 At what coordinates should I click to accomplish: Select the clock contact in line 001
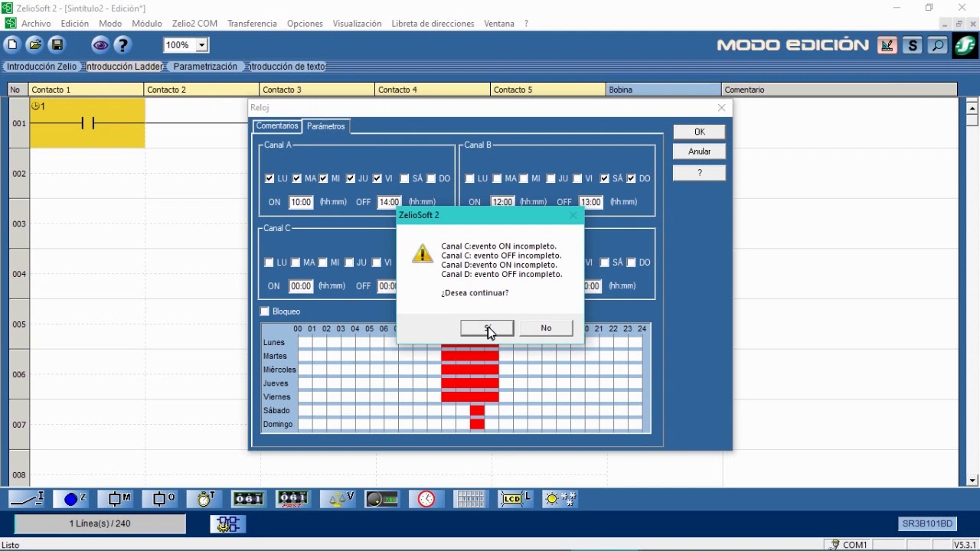[87, 123]
